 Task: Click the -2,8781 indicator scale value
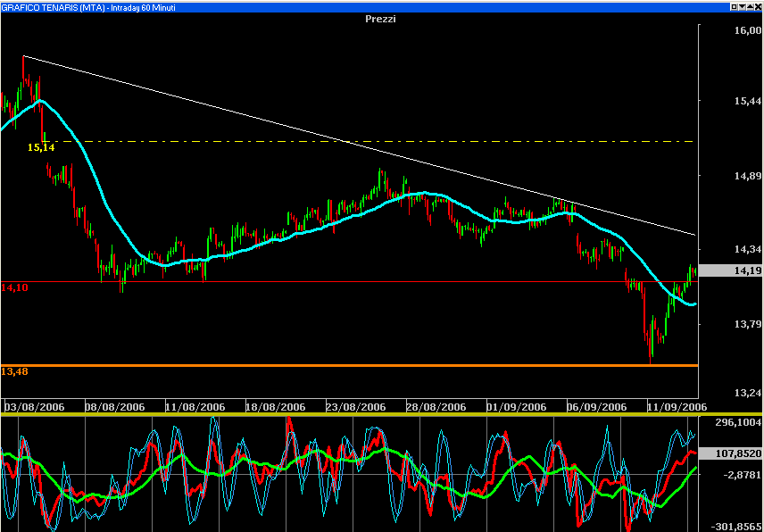[x=741, y=474]
